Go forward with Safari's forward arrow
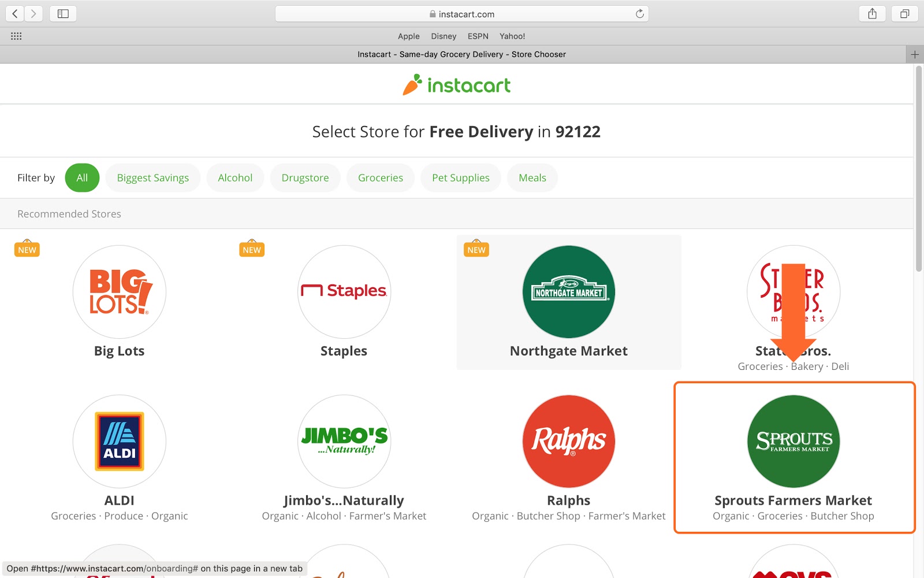Viewport: 924px width, 578px height. 33,14
